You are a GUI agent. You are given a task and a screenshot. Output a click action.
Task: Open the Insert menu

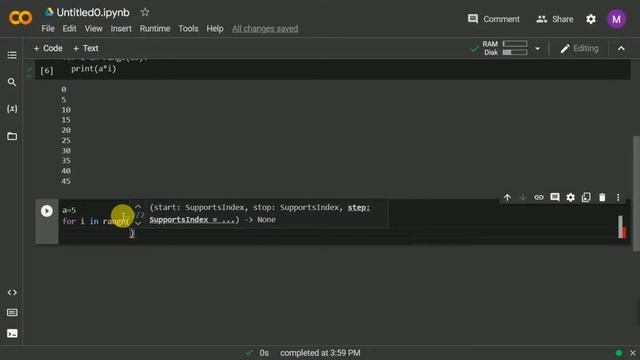121,29
